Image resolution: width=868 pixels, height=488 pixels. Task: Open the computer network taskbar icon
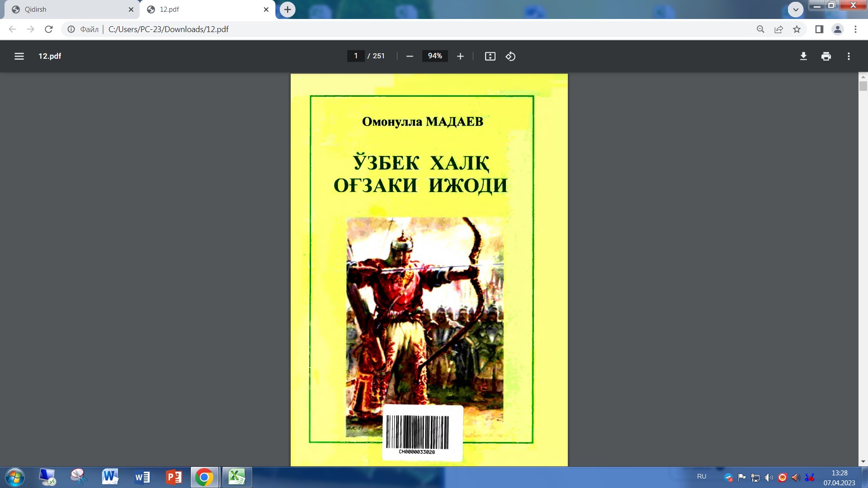coord(47,477)
